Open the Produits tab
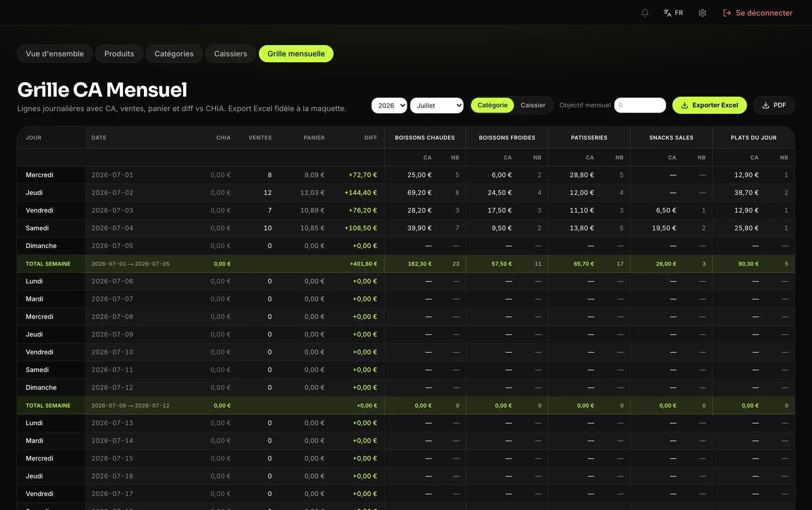The width and height of the screenshot is (812, 510). pyautogui.click(x=119, y=54)
